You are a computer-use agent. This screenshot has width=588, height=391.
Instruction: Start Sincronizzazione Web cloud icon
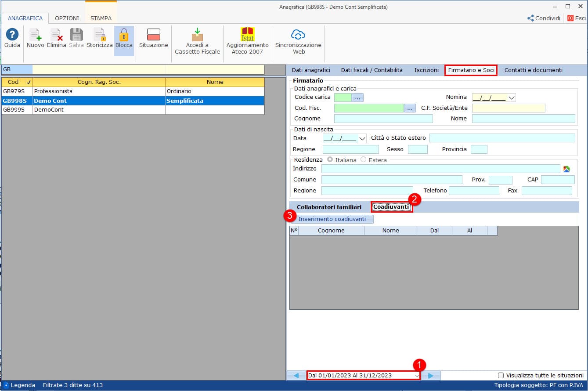[298, 35]
